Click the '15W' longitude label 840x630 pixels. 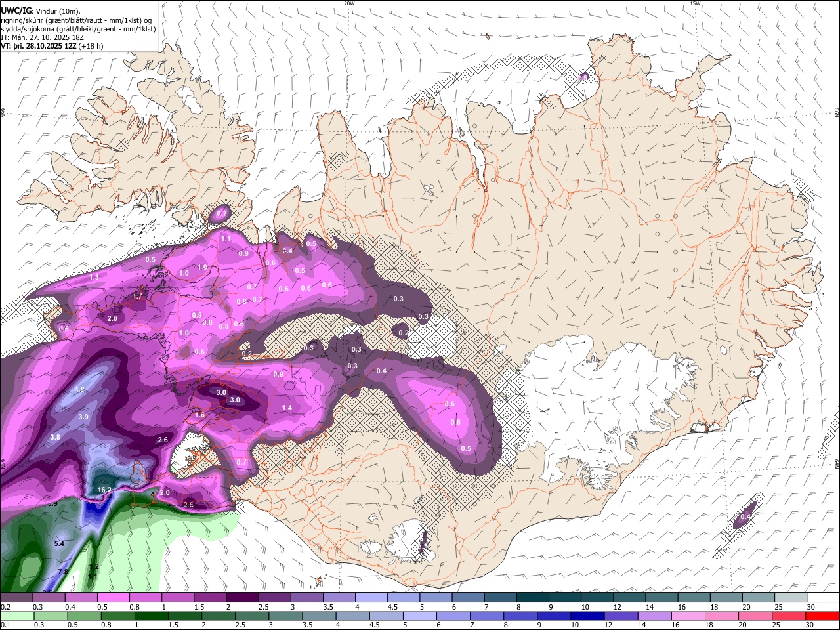(x=695, y=3)
